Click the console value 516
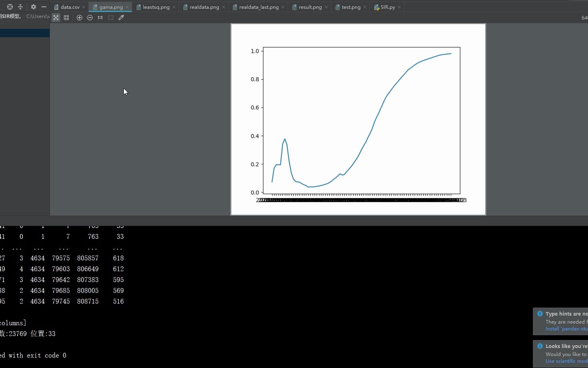The image size is (588, 368). (118, 301)
